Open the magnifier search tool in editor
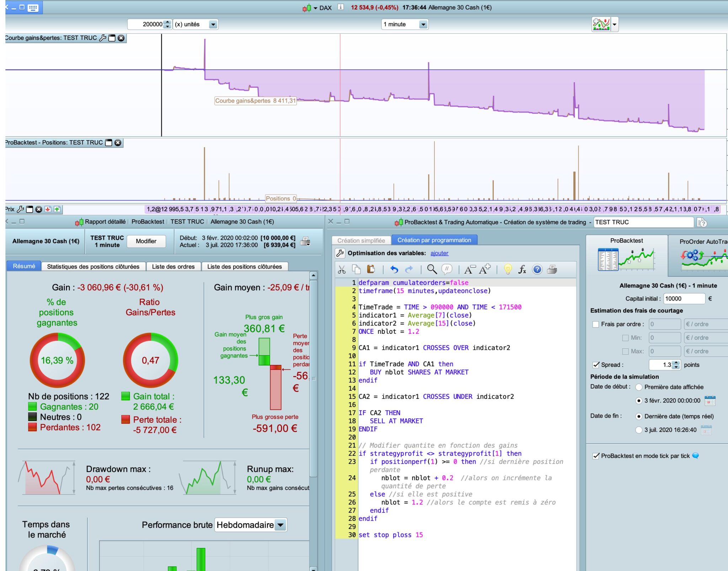The image size is (728, 571). point(432,269)
